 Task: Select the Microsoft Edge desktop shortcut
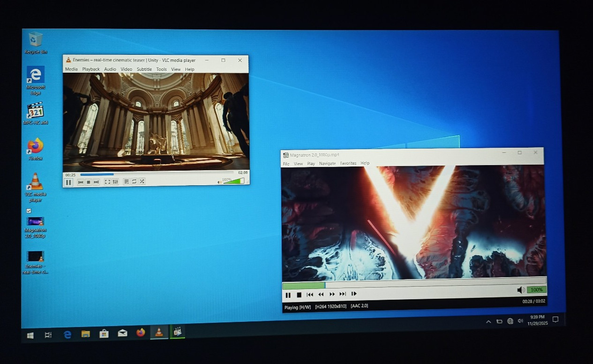point(36,80)
